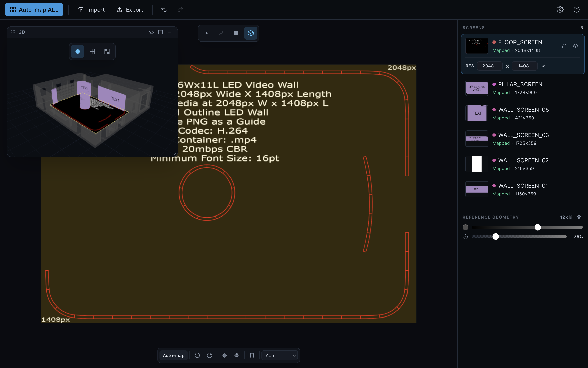The width and height of the screenshot is (588, 368).
Task: Click the WALL_SCREEN_01 thumbnail
Action: (477, 189)
